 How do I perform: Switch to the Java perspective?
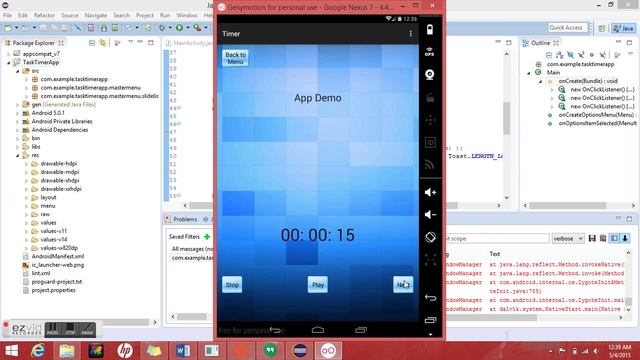click(623, 28)
